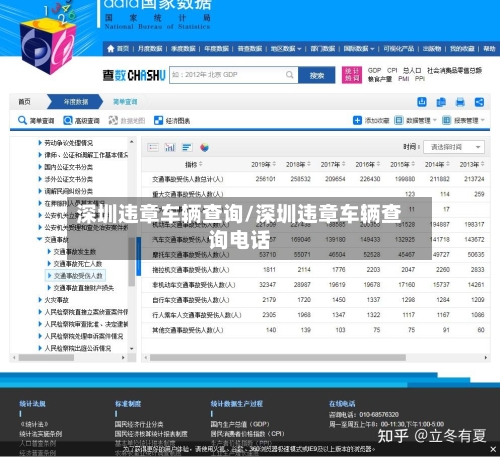Open 年度数据 in navigation bar

(x=216, y=49)
